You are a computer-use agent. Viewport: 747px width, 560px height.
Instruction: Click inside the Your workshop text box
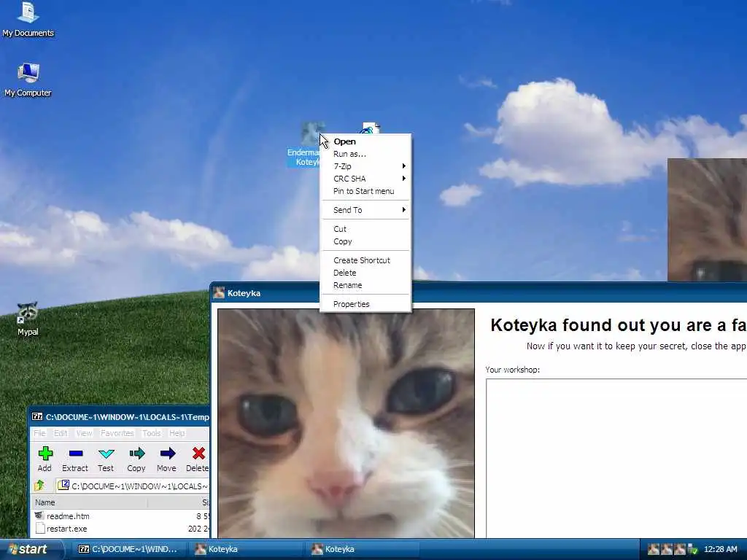click(616, 458)
